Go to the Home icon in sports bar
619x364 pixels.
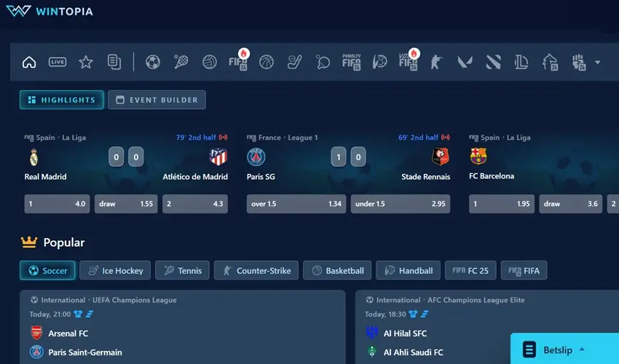click(x=29, y=62)
